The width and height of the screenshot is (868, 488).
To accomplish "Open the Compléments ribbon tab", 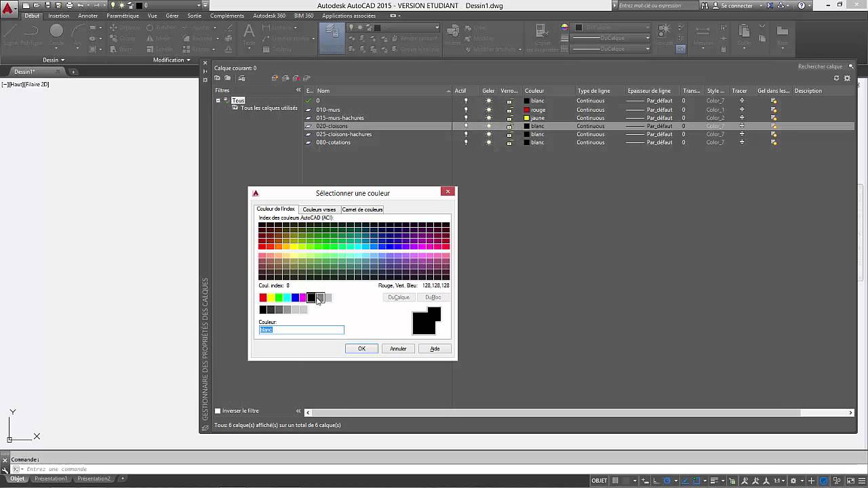I will [x=227, y=16].
